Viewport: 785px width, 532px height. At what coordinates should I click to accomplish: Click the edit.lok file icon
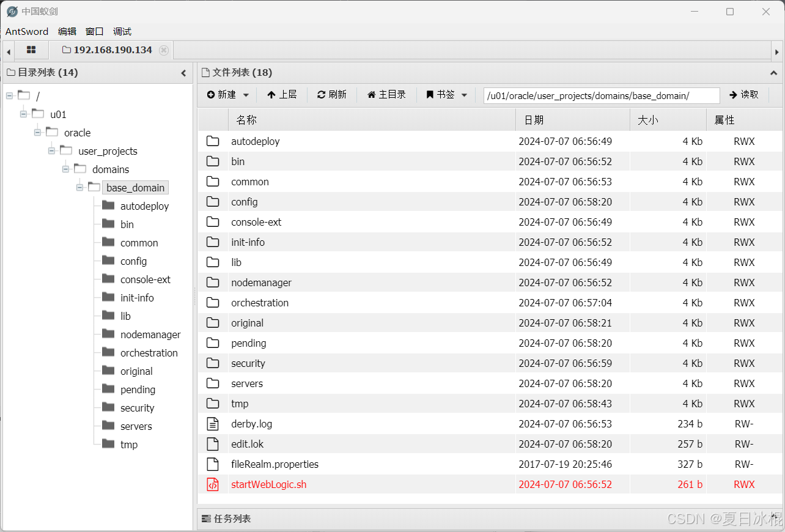pyautogui.click(x=213, y=444)
